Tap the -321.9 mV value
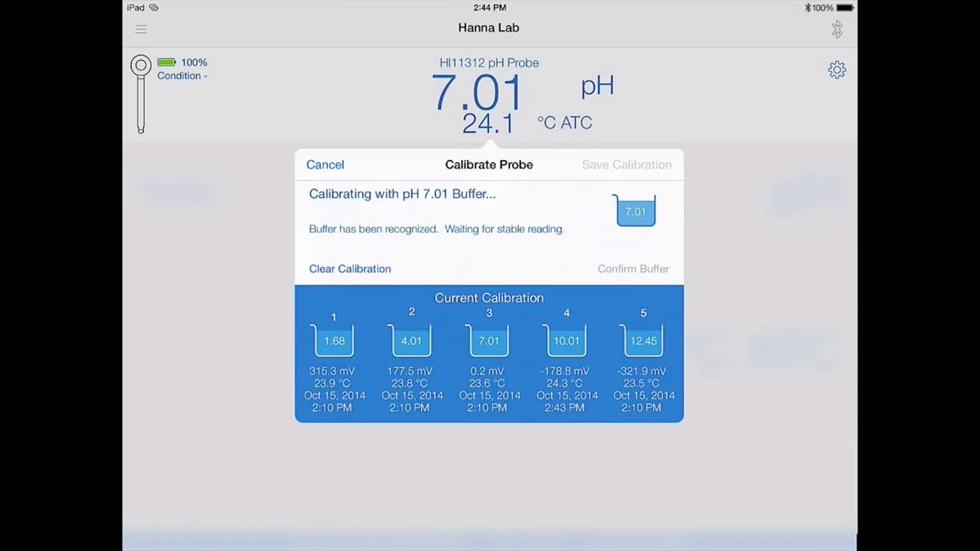980x551 pixels. (642, 371)
